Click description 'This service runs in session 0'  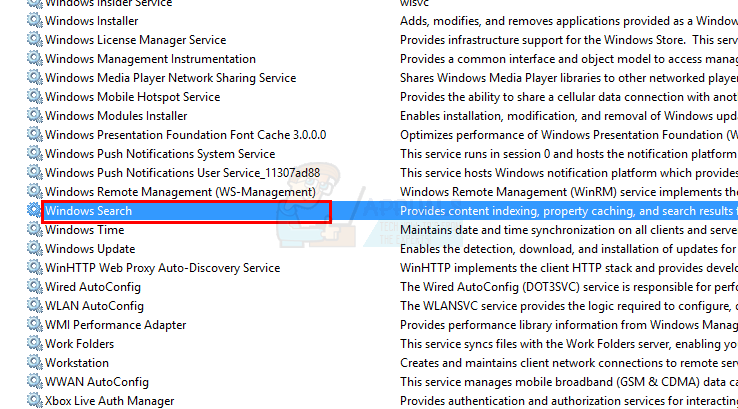pos(569,154)
